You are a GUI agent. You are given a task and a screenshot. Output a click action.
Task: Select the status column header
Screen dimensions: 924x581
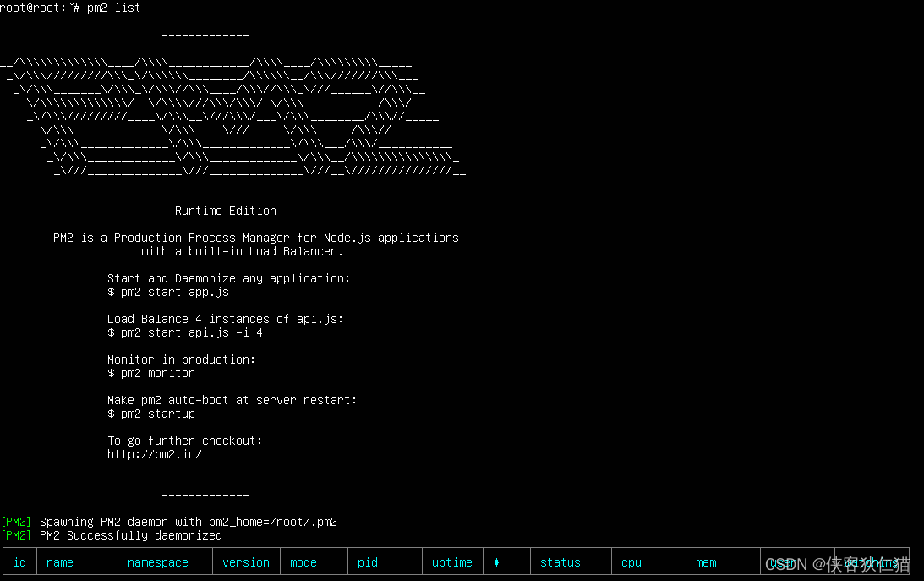click(560, 562)
